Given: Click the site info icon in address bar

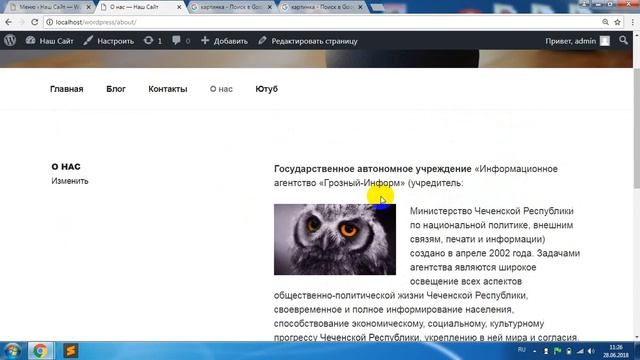Looking at the screenshot, I should (49, 22).
